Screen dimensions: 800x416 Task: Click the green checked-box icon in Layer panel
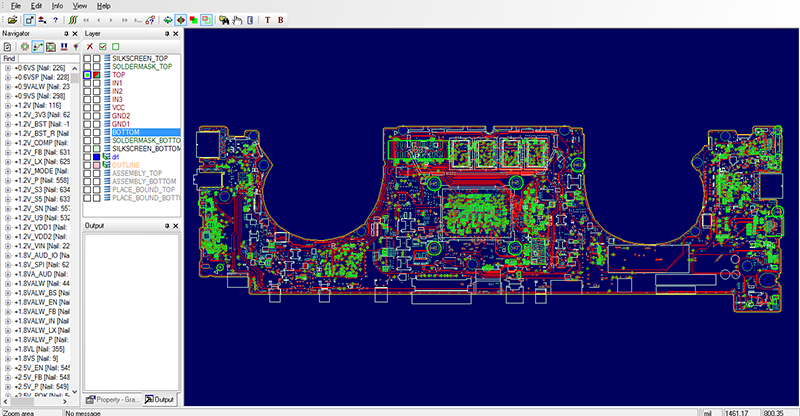tap(103, 46)
